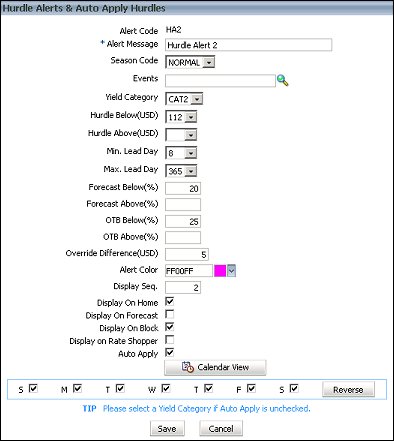Click the Override Difference(USD) field
Viewport: 394px width, 441px height.
(187, 254)
